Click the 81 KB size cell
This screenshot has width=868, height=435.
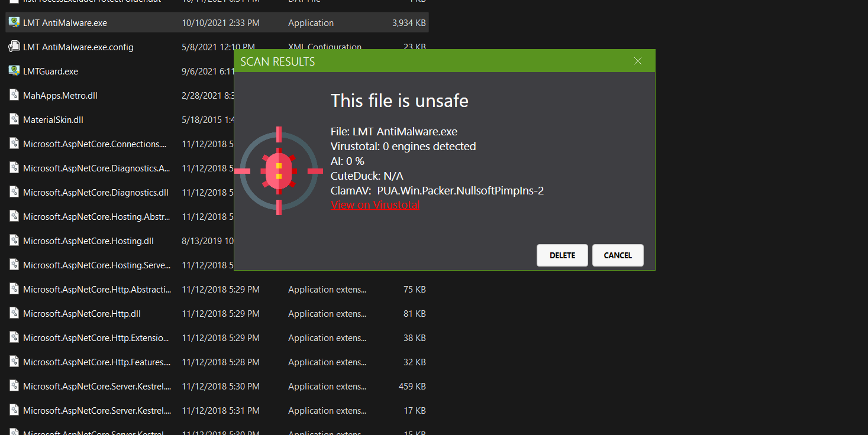pos(415,314)
